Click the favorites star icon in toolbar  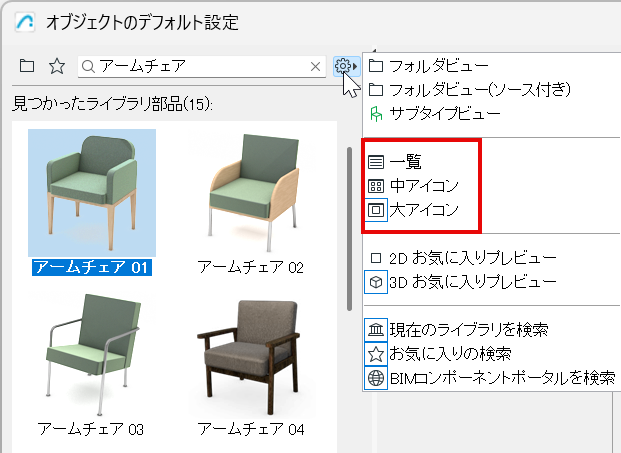click(57, 66)
